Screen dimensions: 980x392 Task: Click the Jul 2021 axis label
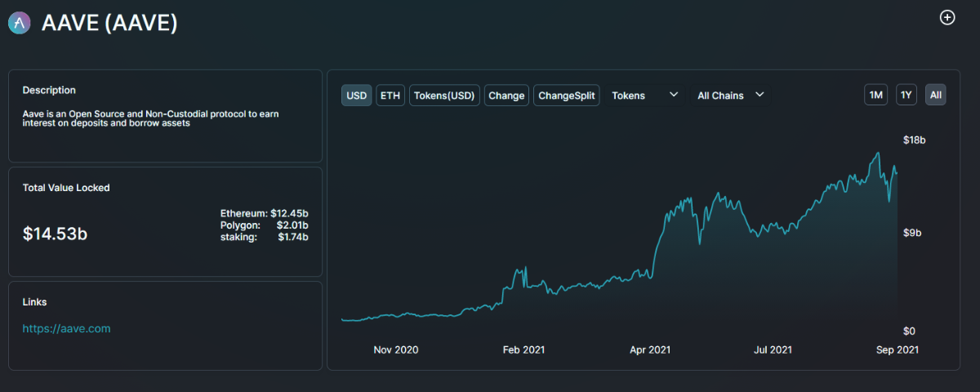coord(773,350)
